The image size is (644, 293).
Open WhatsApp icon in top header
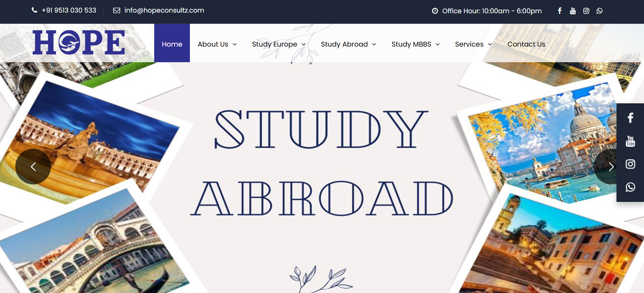(x=600, y=11)
